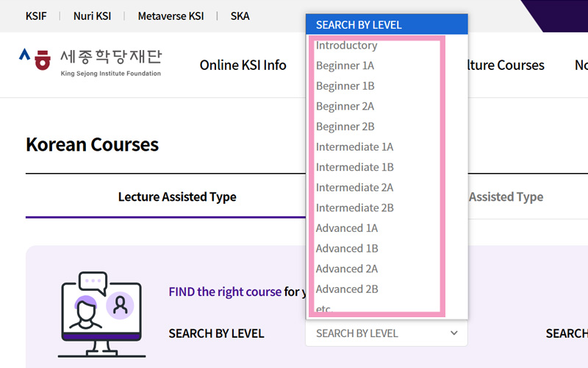Visit the SKA link
588x368 pixels.
pyautogui.click(x=240, y=16)
